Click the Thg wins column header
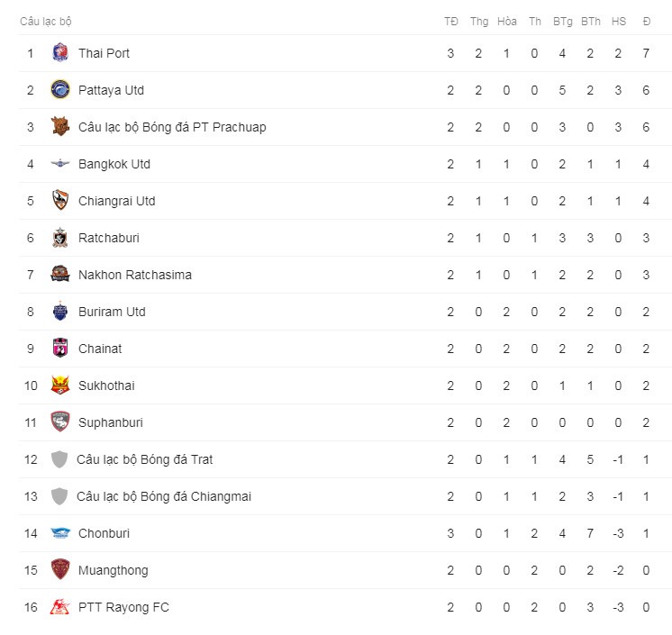 [479, 22]
